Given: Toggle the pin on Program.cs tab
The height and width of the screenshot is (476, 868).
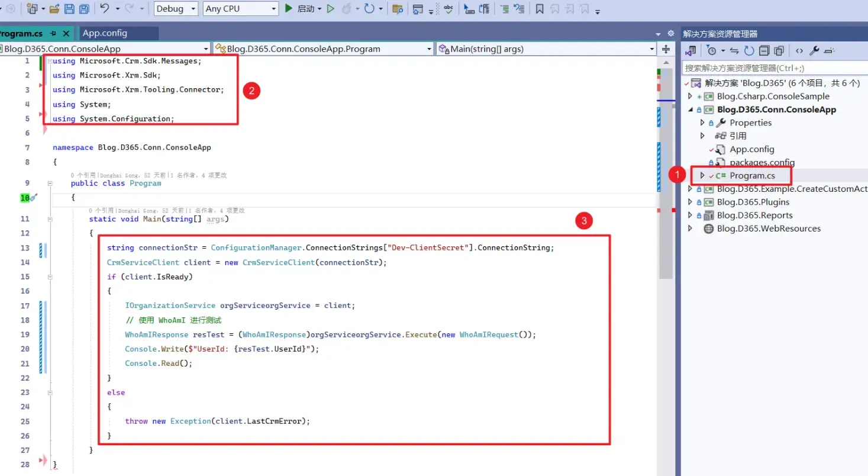Looking at the screenshot, I should tap(53, 34).
